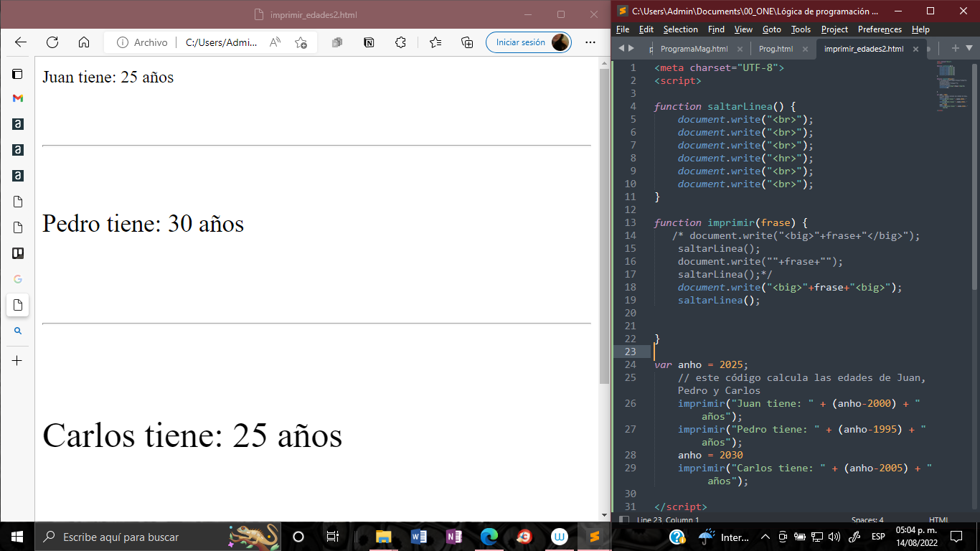Add this page to favorites
Image resolution: width=980 pixels, height=551 pixels.
[301, 42]
